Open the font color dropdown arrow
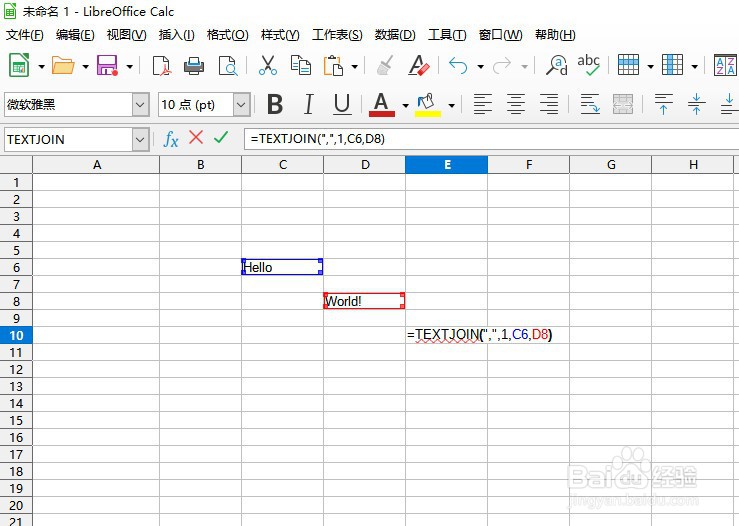 tap(405, 106)
